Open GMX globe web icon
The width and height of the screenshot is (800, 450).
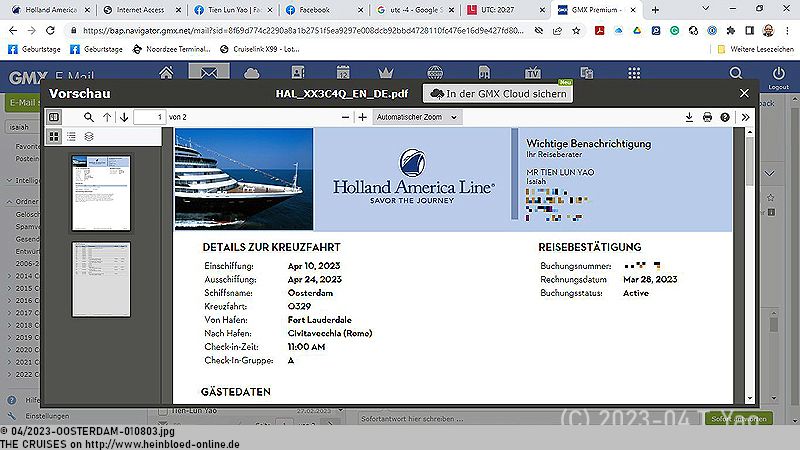click(435, 73)
